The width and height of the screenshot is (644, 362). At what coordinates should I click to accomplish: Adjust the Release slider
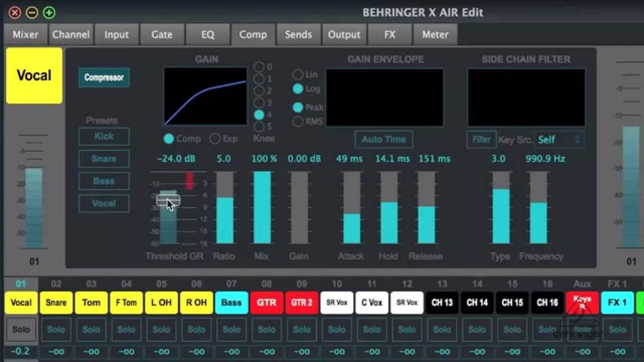point(426,208)
